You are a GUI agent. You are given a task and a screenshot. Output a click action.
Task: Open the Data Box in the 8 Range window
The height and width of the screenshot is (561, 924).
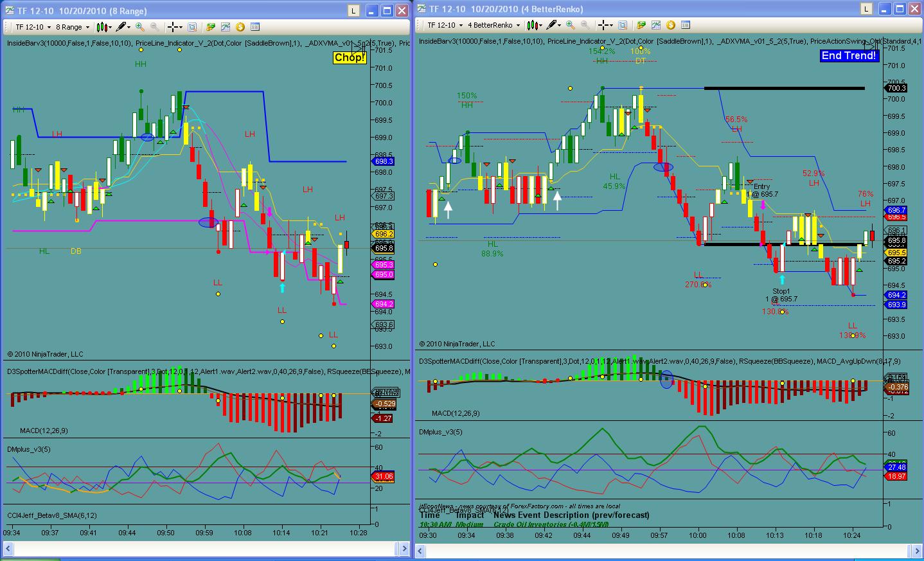192,27
